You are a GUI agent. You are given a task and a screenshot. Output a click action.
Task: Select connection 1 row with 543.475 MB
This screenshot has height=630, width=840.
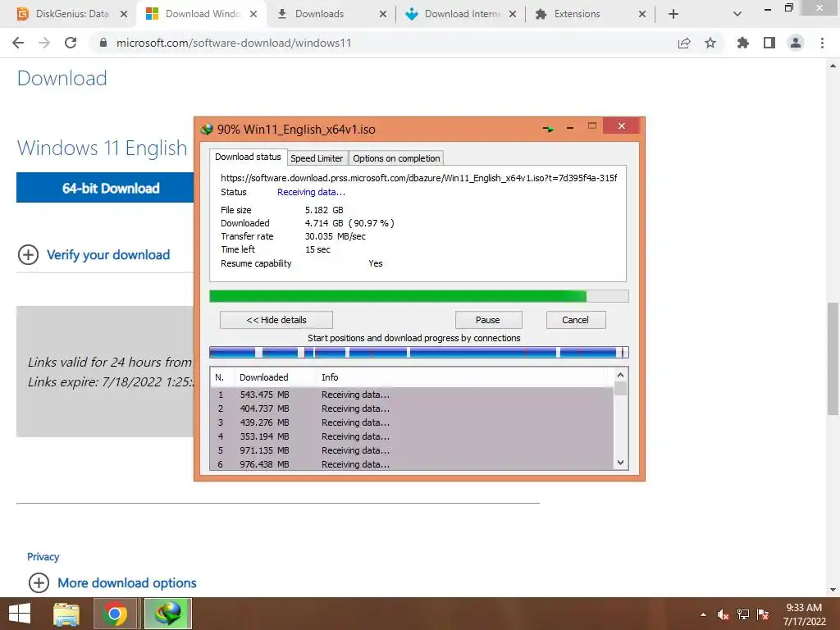412,395
